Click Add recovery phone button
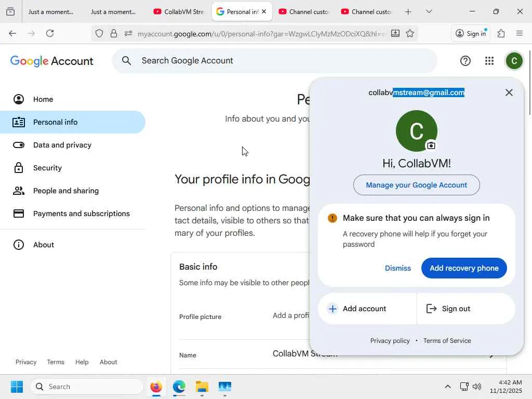 coord(464,268)
